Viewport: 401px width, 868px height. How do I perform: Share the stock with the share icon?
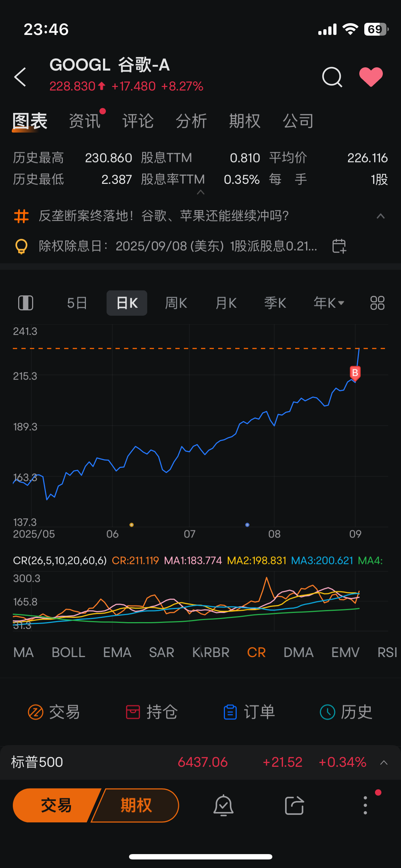click(294, 805)
